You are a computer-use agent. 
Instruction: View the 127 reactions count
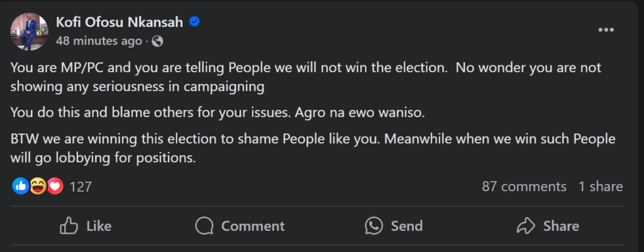[x=80, y=187]
